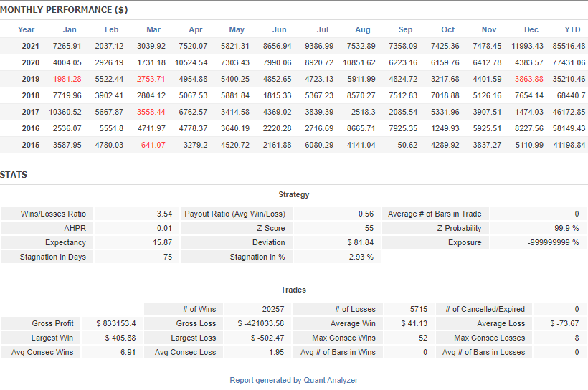Click the Year column header
Screen dimensions: 588x390
[x=26, y=29]
